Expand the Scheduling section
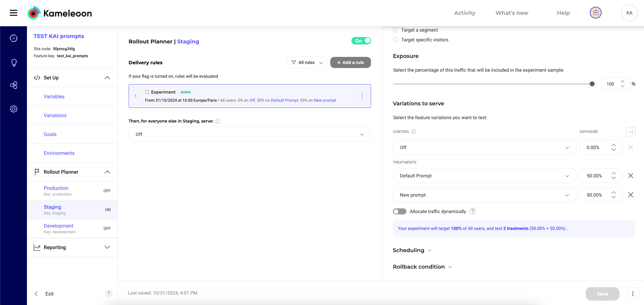 pos(412,250)
